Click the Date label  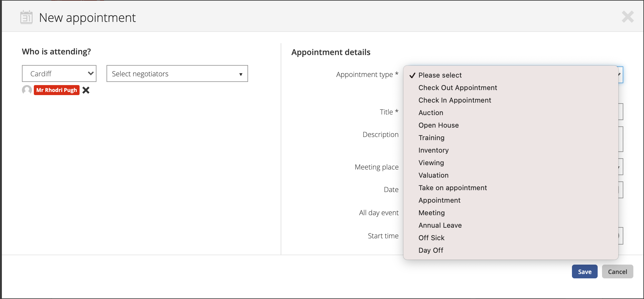click(x=391, y=190)
